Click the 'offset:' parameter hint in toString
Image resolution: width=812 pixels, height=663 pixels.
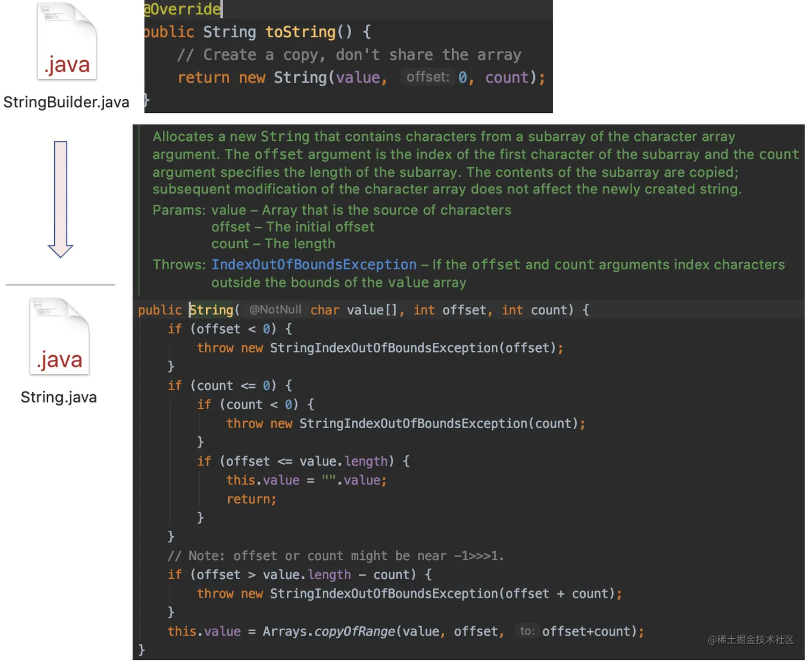(x=427, y=77)
